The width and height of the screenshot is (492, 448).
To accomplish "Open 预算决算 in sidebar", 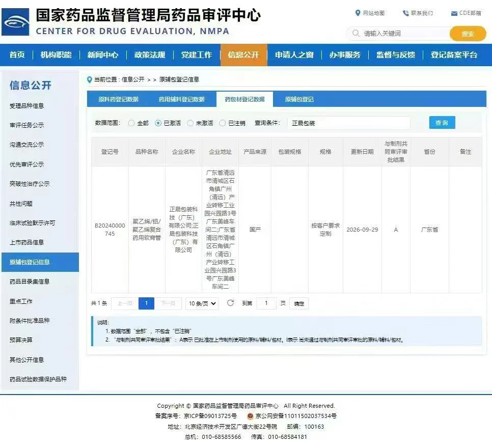I will tap(21, 340).
